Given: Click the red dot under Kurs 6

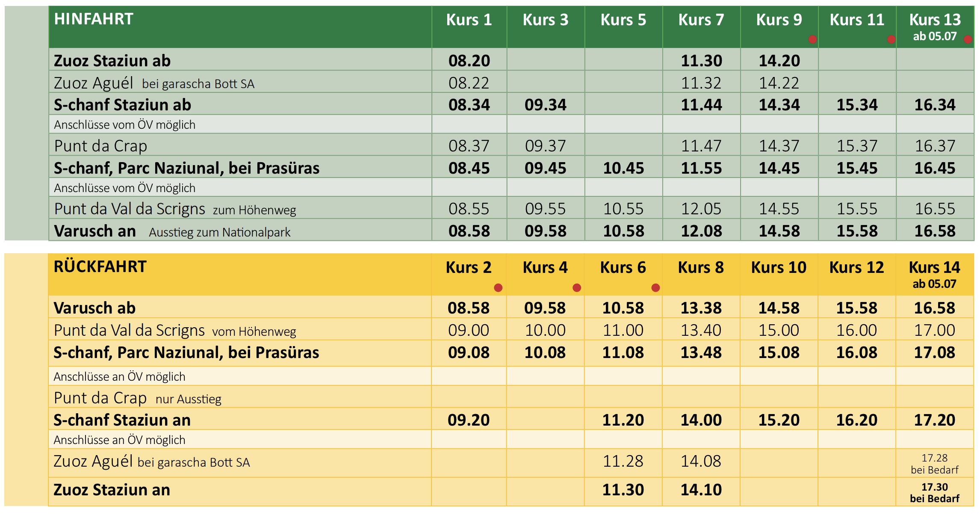Looking at the screenshot, I should pyautogui.click(x=655, y=287).
